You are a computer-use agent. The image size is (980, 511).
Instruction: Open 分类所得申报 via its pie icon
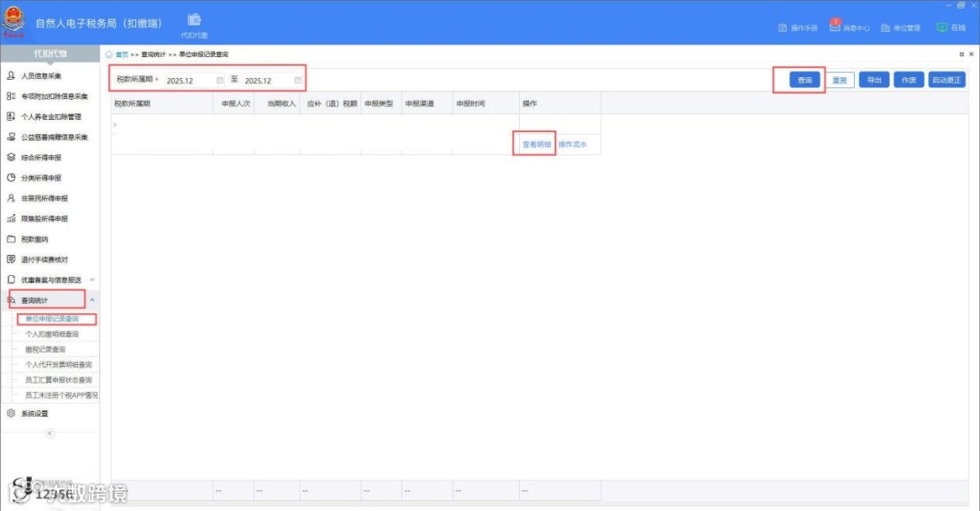11,178
